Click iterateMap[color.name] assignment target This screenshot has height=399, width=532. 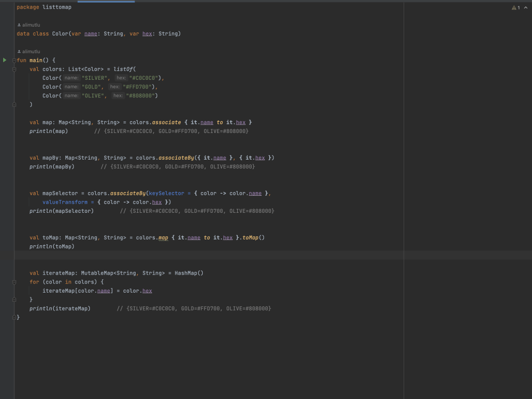pos(78,291)
